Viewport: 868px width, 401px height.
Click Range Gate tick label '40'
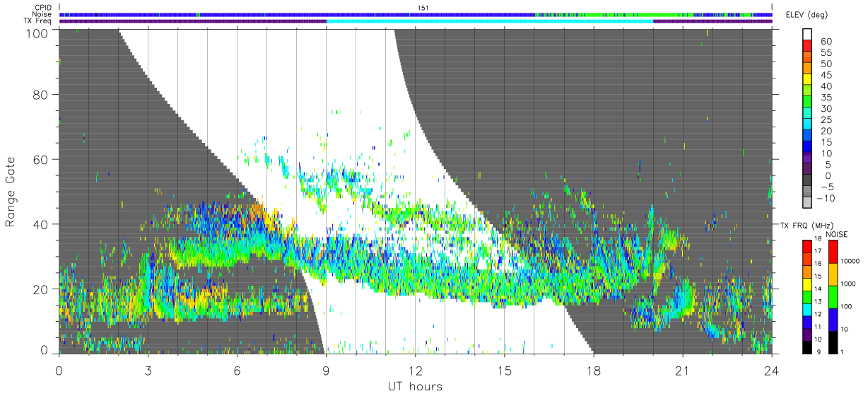point(41,224)
